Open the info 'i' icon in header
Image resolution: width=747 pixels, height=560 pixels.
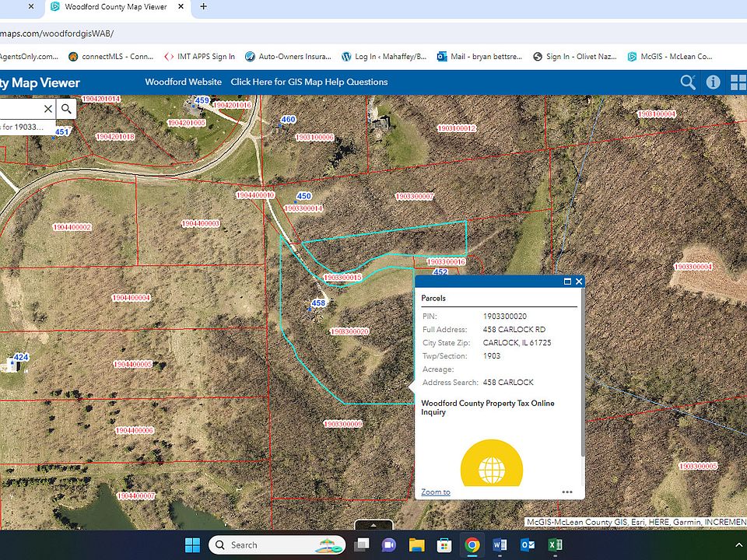point(713,82)
